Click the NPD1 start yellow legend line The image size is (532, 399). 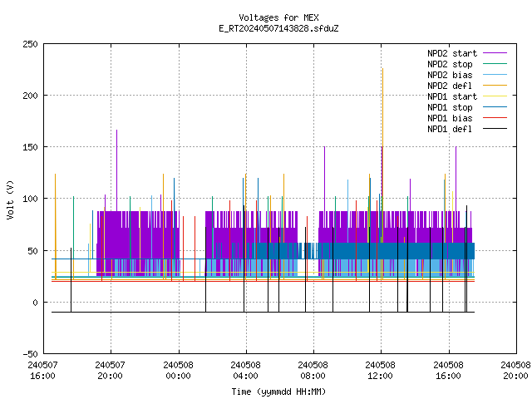tap(495, 96)
